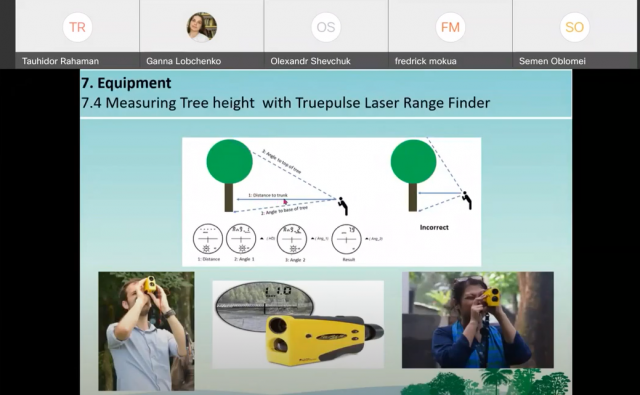Click the 'Measuring Tree height' subtitle text
The height and width of the screenshot is (395, 640).
pyautogui.click(x=180, y=103)
